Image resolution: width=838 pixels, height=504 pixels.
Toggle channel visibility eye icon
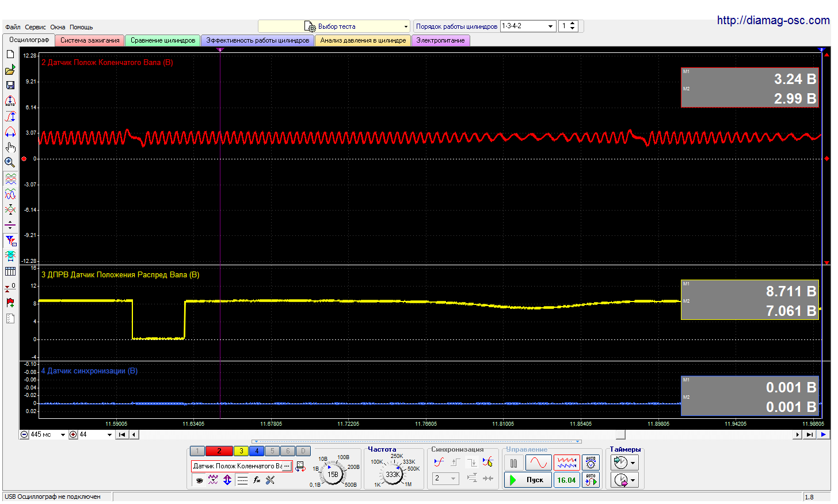(x=199, y=480)
